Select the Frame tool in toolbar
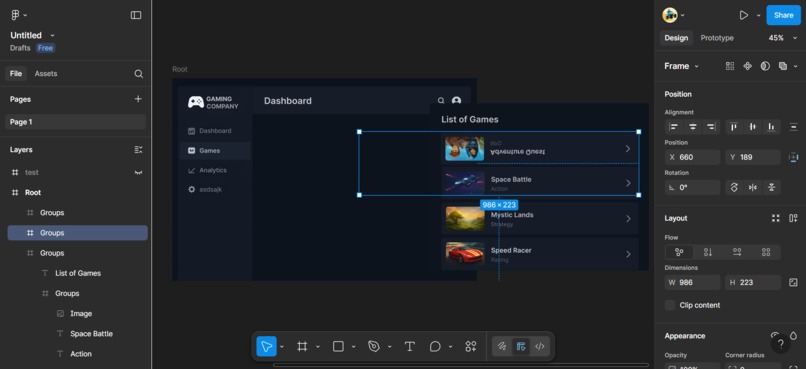Image resolution: width=806 pixels, height=369 pixels. click(302, 346)
